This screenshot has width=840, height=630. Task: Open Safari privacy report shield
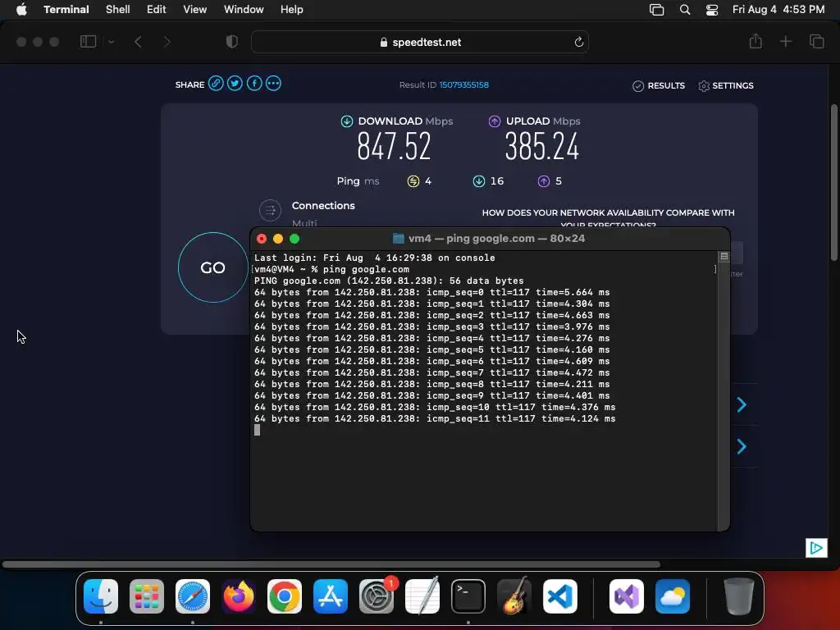(x=232, y=41)
